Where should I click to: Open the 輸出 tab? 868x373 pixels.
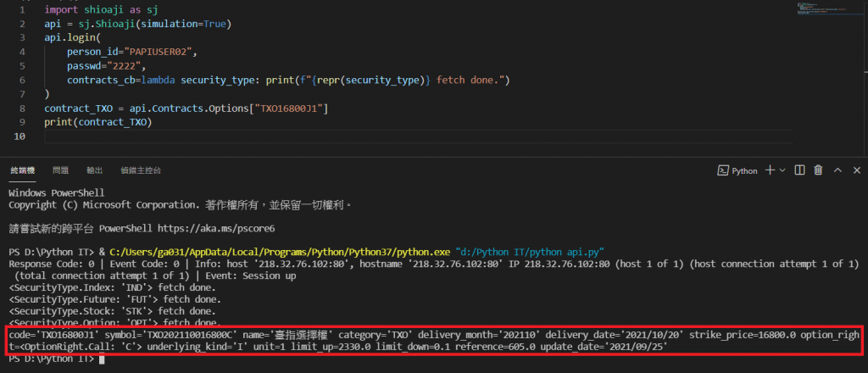click(x=95, y=170)
